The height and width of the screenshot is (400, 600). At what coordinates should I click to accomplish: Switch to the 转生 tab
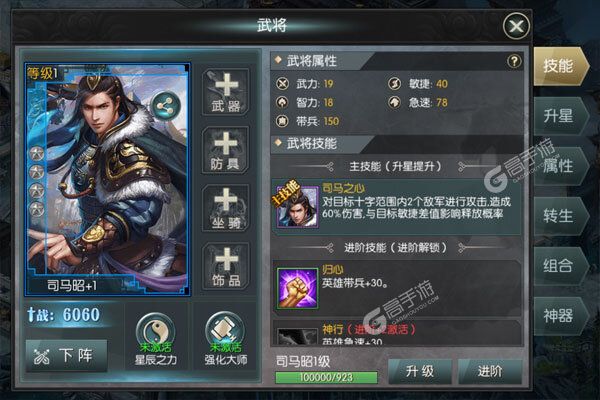(560, 216)
